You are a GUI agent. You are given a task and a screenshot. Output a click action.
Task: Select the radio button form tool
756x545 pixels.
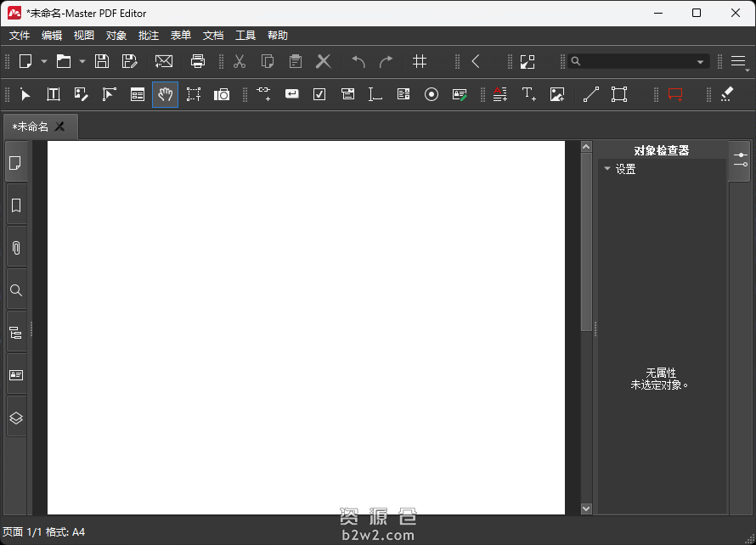pyautogui.click(x=432, y=94)
